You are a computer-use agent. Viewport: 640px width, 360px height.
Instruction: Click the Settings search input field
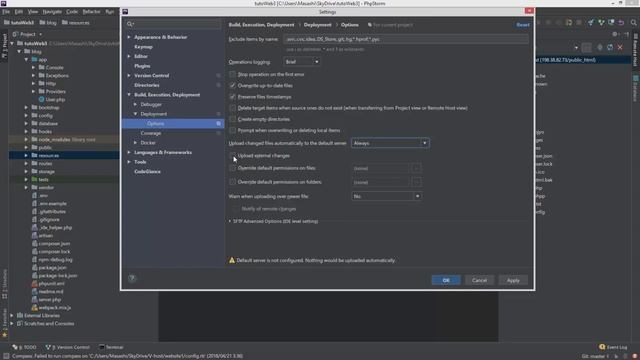(x=173, y=24)
